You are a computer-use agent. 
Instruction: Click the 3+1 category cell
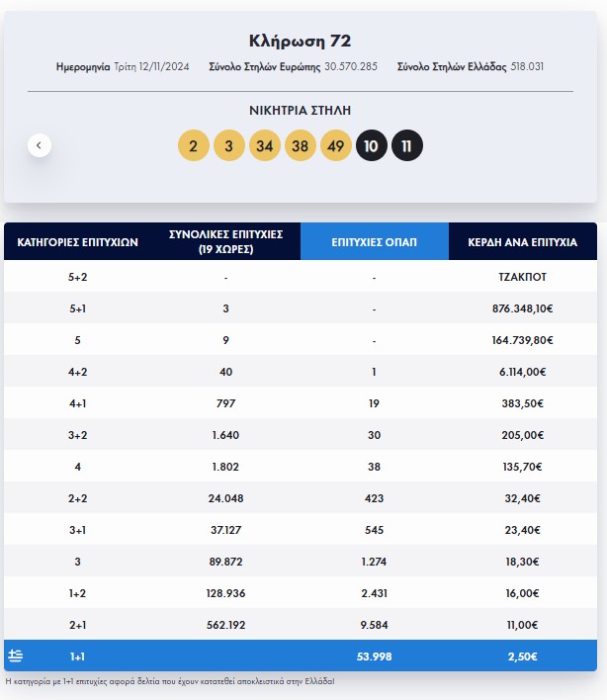click(78, 530)
